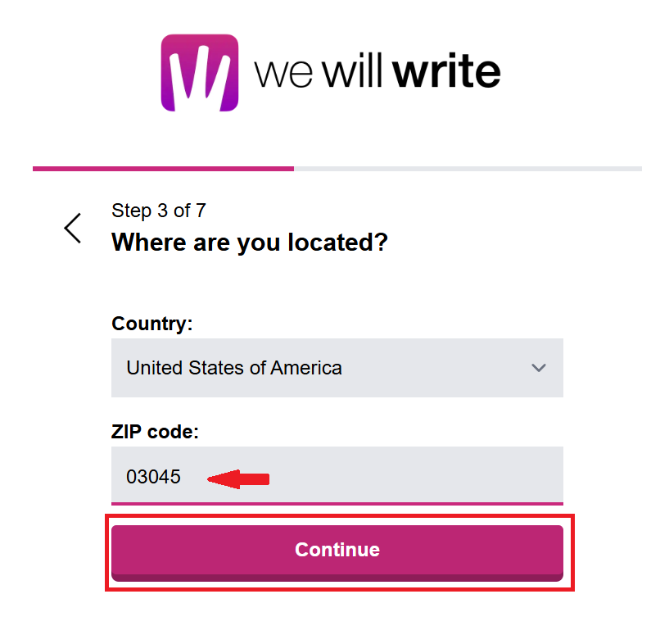651x644 pixels.
Task: Select the 03045 text in ZIP field
Action: click(153, 477)
